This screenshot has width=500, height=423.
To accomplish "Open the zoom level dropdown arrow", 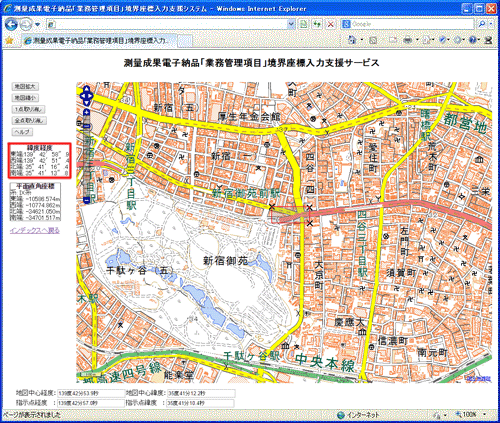I will click(x=485, y=415).
